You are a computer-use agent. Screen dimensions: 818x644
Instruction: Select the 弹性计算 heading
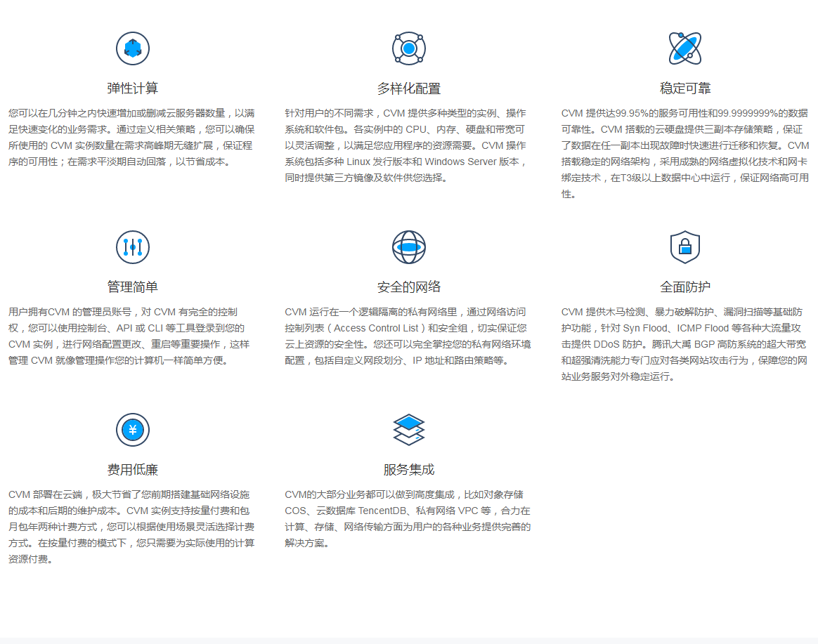(x=133, y=88)
